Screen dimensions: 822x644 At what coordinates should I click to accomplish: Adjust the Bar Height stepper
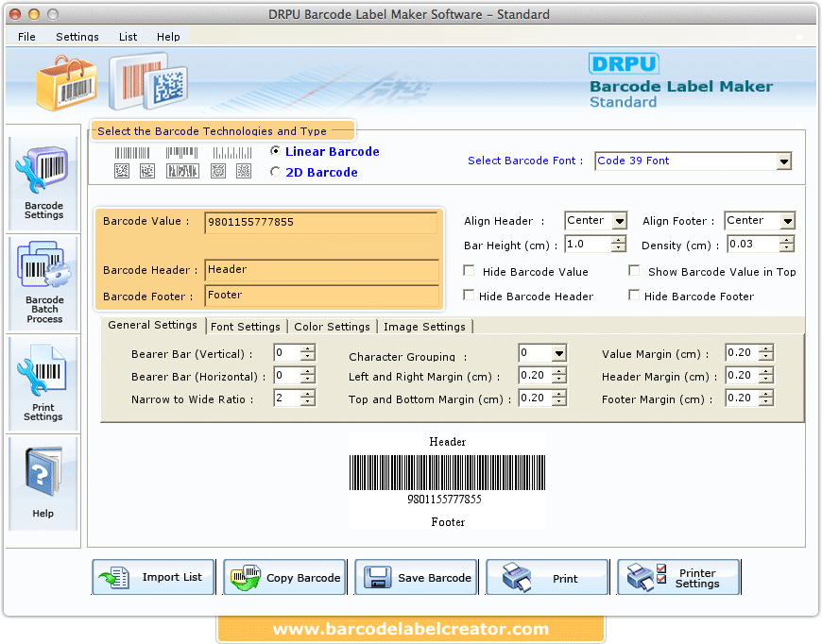coord(619,244)
